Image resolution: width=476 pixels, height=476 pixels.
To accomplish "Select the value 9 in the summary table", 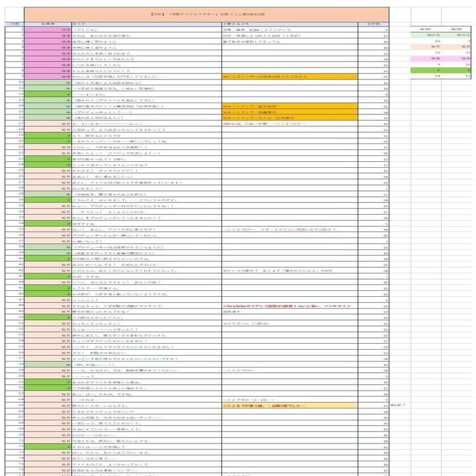I will [426, 64].
